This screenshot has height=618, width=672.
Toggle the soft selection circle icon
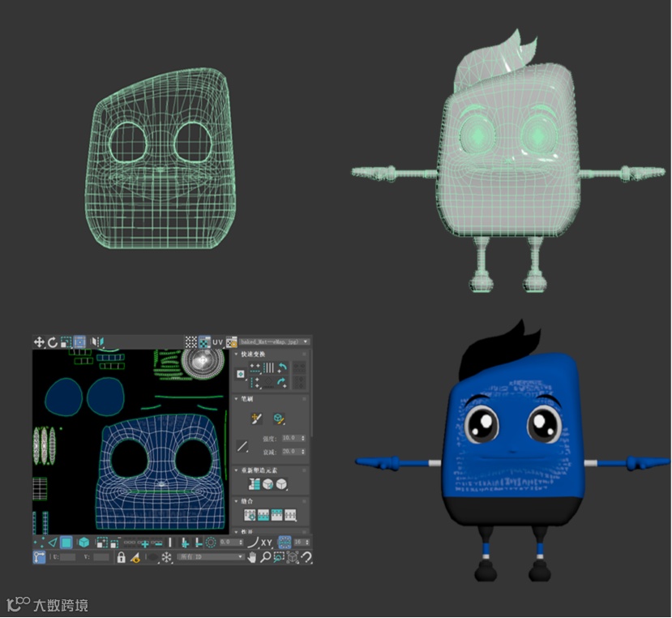tap(211, 543)
